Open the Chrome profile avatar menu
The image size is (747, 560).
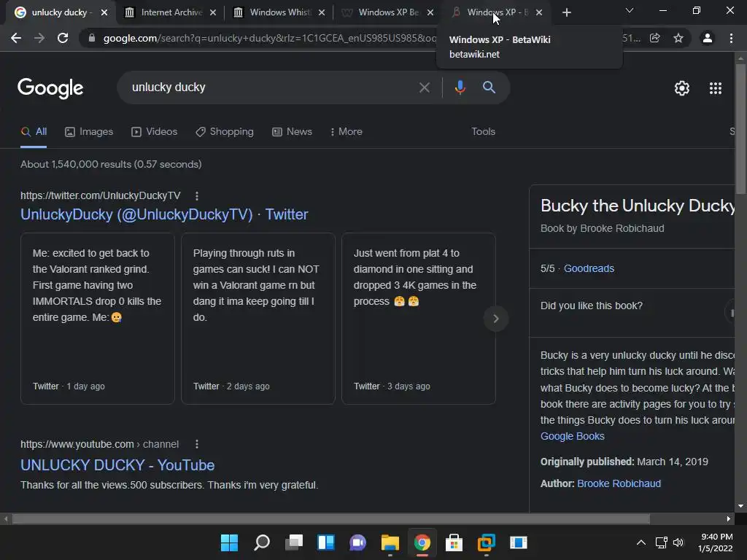click(708, 38)
